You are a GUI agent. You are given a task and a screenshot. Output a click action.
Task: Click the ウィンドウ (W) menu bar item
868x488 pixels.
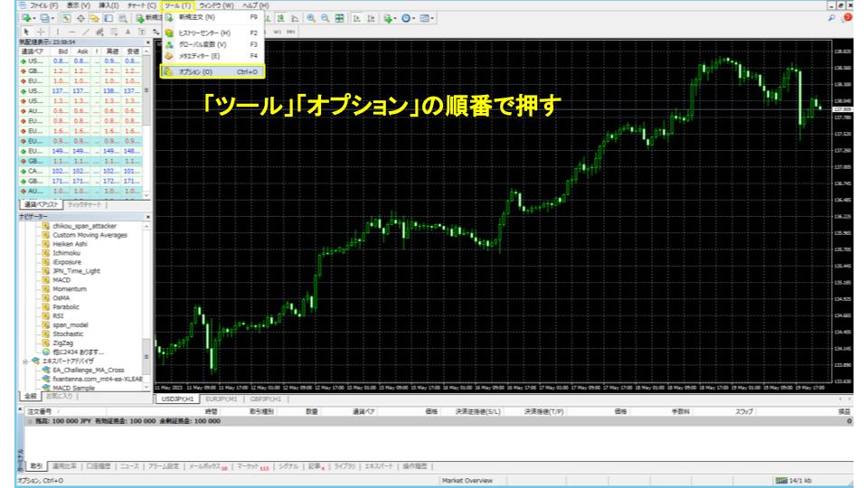[216, 5]
